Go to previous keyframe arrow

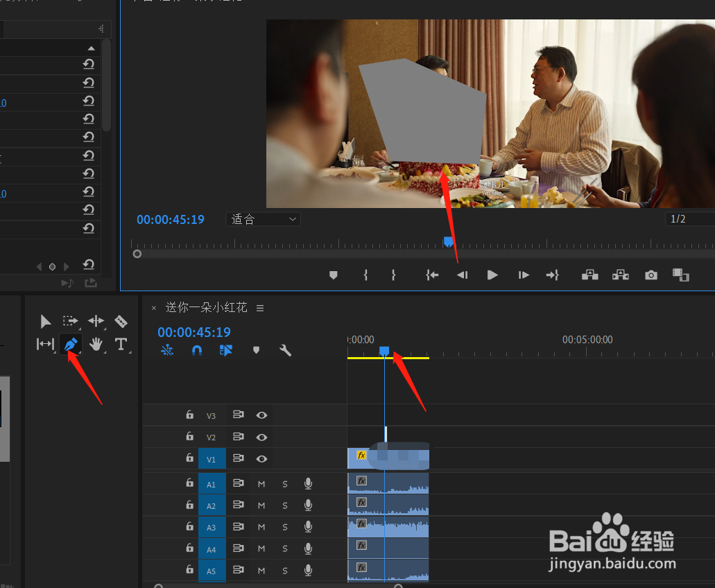[39, 267]
